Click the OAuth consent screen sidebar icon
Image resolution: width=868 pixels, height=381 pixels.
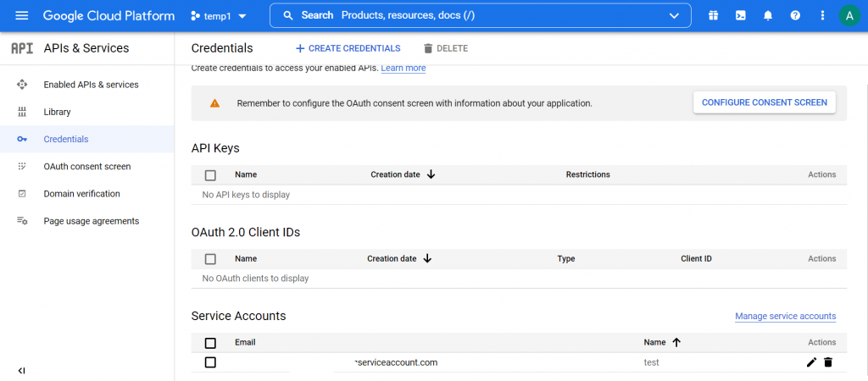pos(22,166)
